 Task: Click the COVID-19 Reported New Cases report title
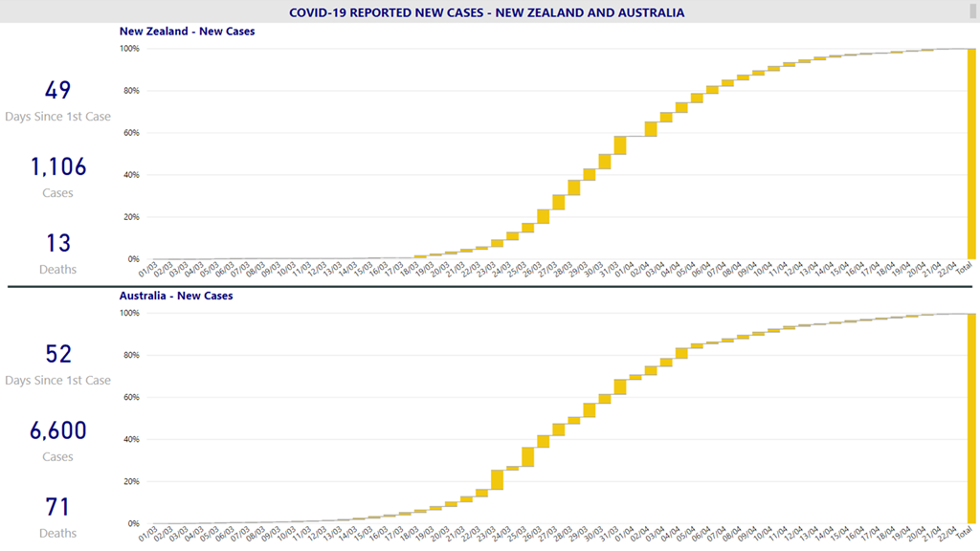pos(487,12)
